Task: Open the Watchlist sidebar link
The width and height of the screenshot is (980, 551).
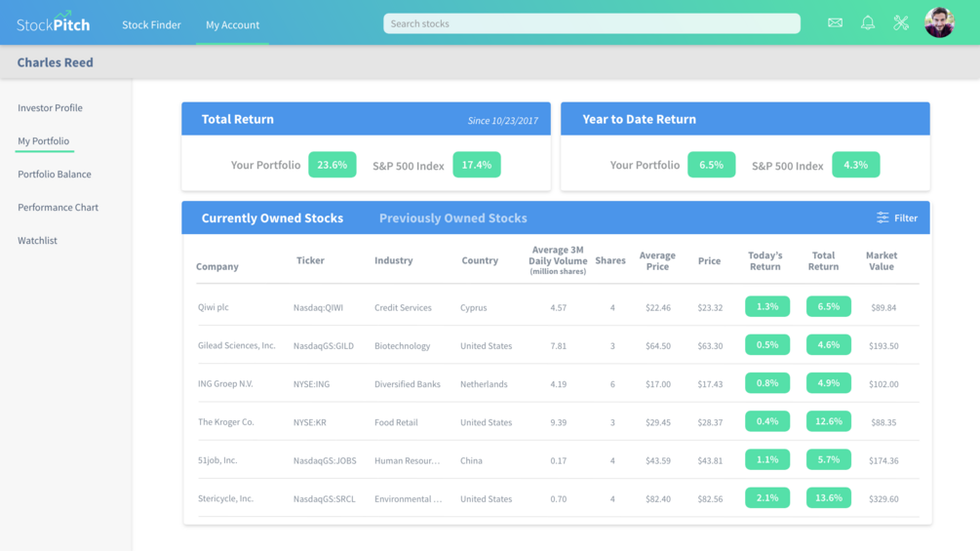Action: [x=37, y=240]
